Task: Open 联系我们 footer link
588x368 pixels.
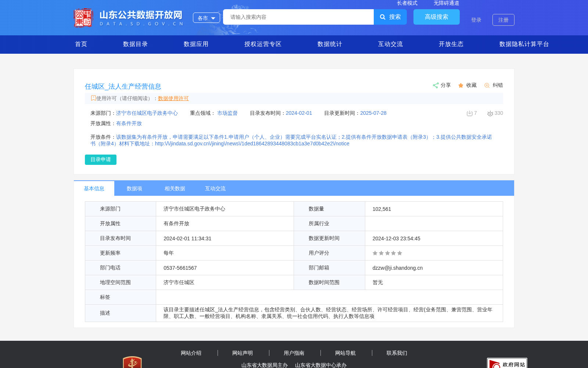Action: pyautogui.click(x=397, y=353)
